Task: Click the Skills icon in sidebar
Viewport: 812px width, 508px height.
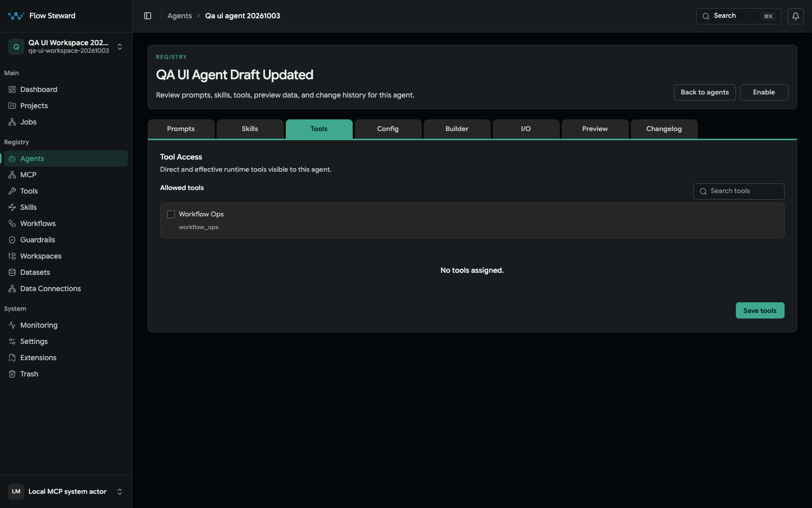Action: pos(12,207)
